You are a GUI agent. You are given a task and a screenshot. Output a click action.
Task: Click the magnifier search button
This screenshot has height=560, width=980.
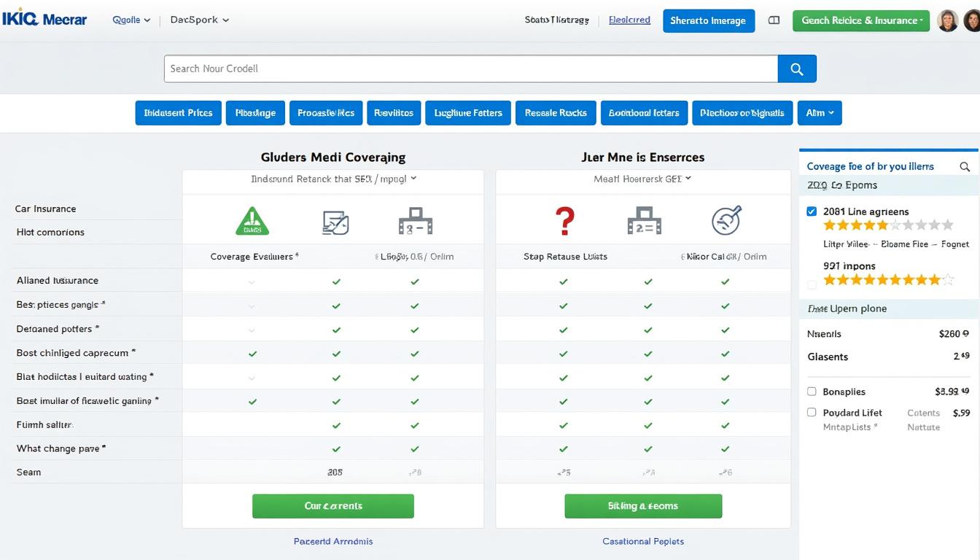coord(797,69)
